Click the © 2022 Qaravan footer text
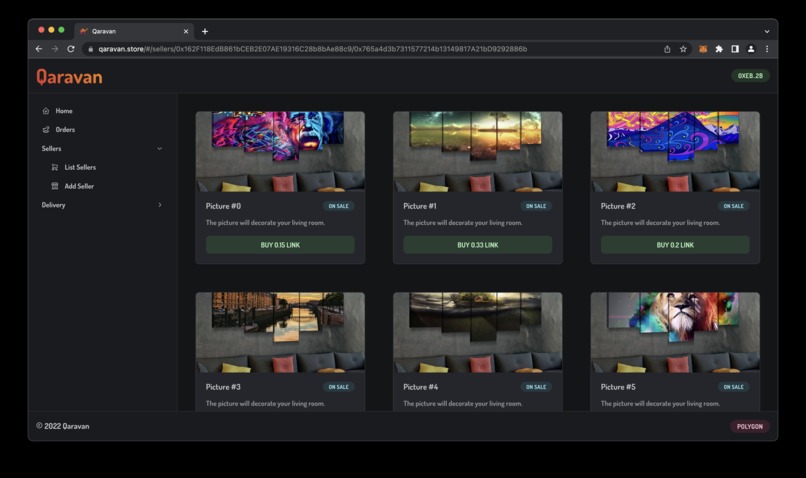The height and width of the screenshot is (478, 806). pos(63,426)
